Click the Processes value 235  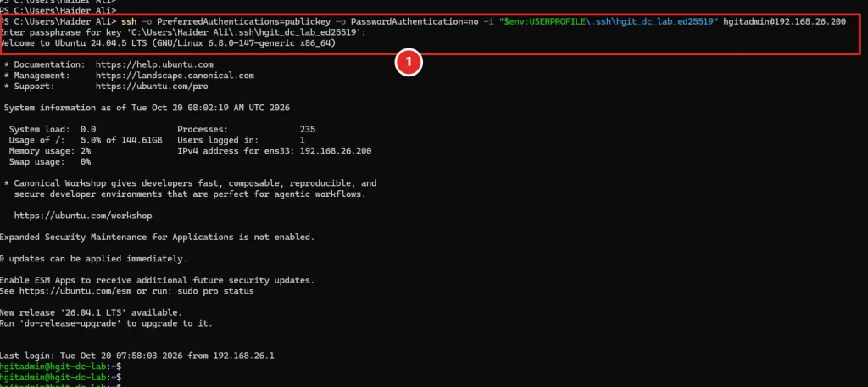tap(307, 129)
